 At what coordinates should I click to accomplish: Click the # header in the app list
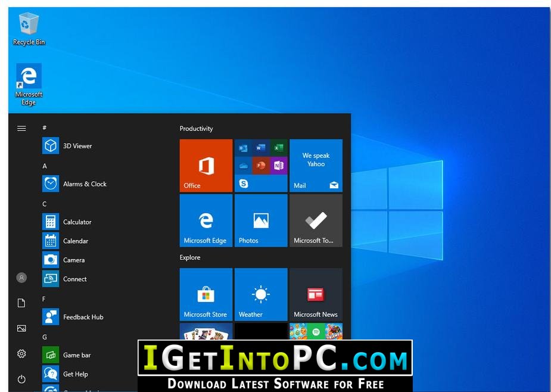pyautogui.click(x=44, y=127)
